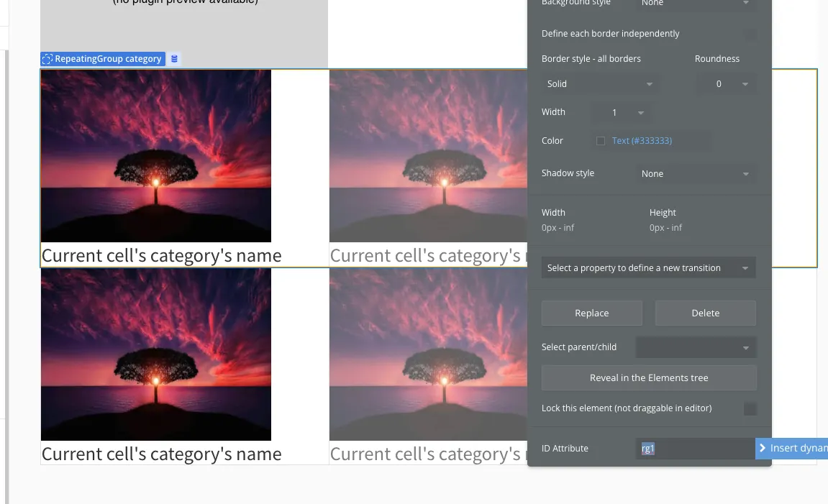Click the Insert dynamic data button
This screenshot has height=504, width=828.
tap(791, 448)
